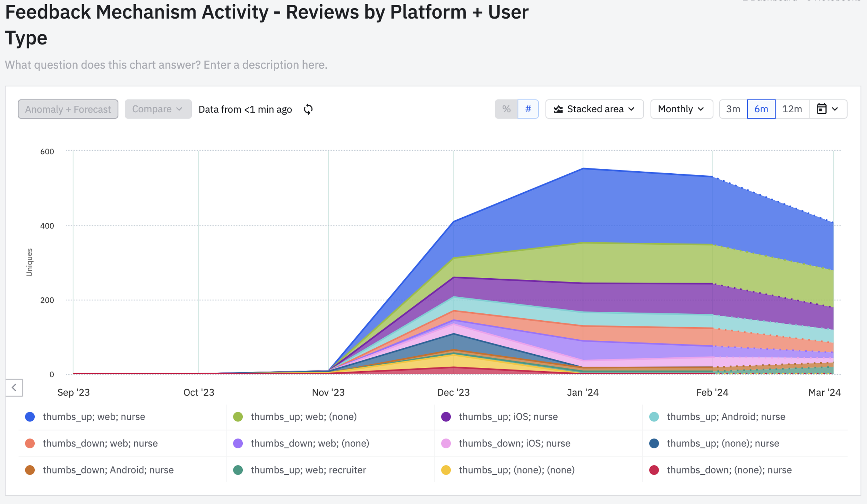Click the Anomaly + Forecast button

click(68, 109)
